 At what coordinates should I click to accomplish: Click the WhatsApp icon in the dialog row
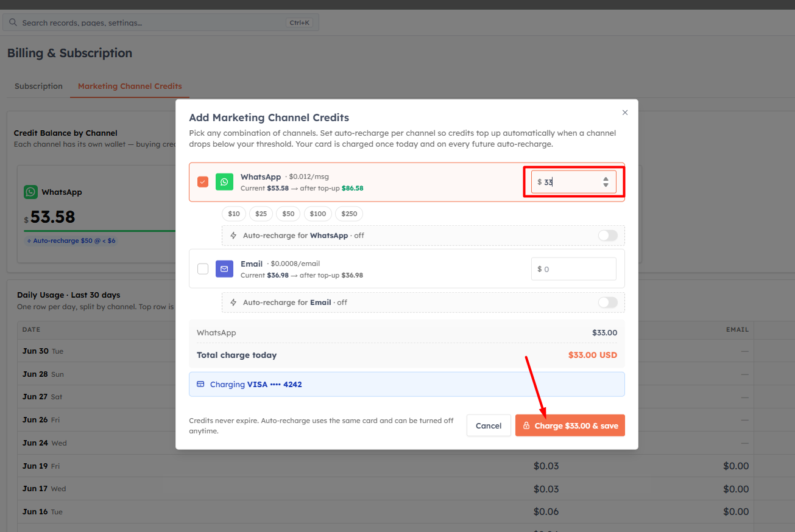point(224,181)
